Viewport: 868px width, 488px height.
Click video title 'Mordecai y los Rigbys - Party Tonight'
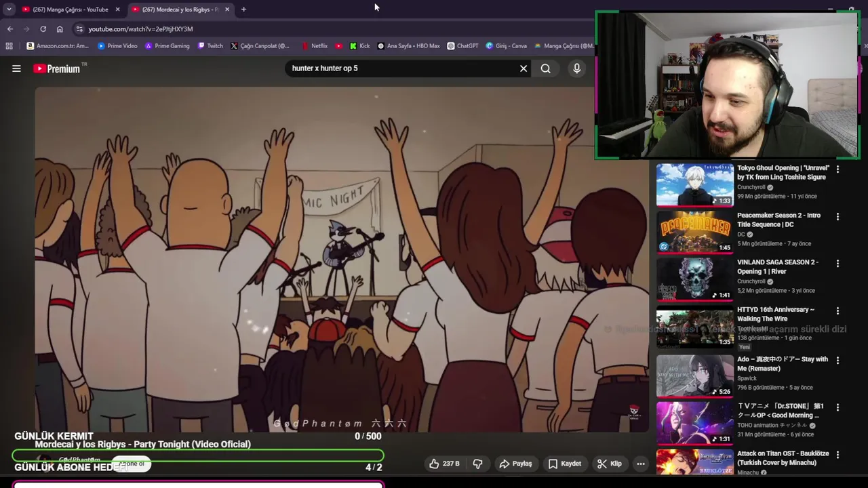pos(143,444)
